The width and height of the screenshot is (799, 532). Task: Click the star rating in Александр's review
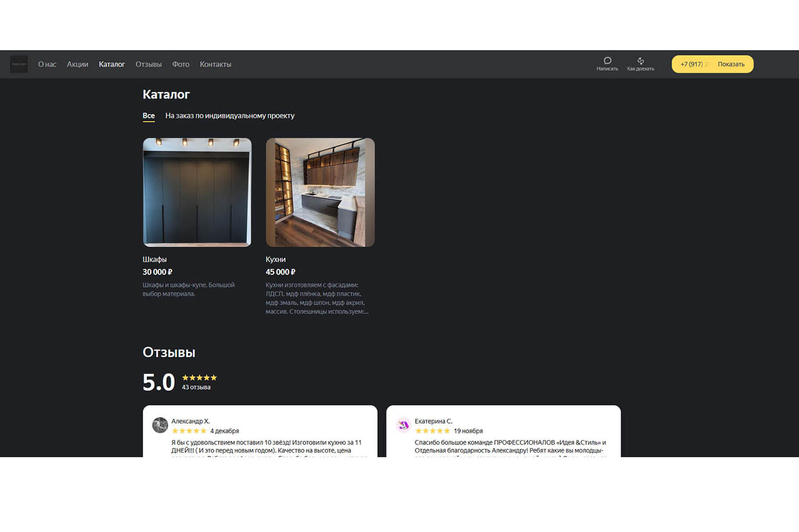click(x=189, y=431)
